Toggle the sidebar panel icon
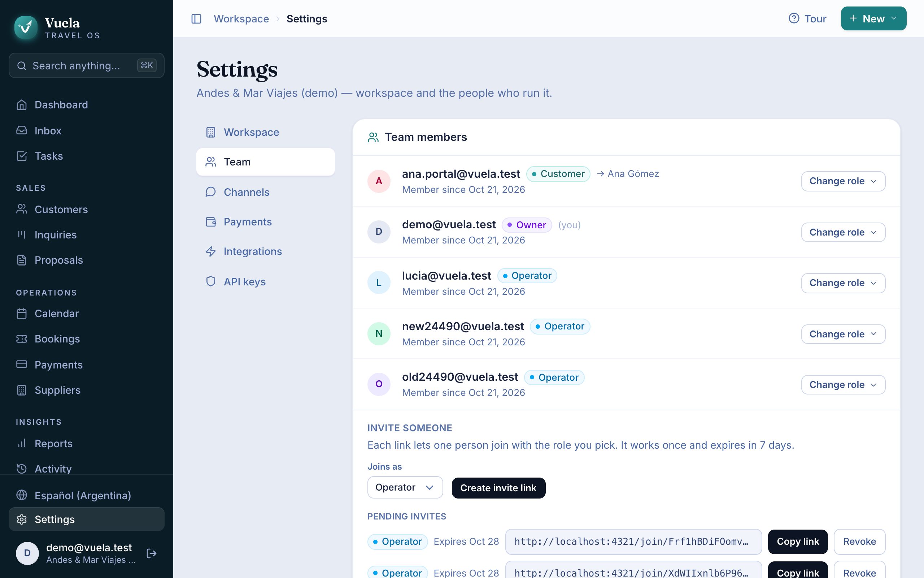The width and height of the screenshot is (924, 578). [196, 19]
